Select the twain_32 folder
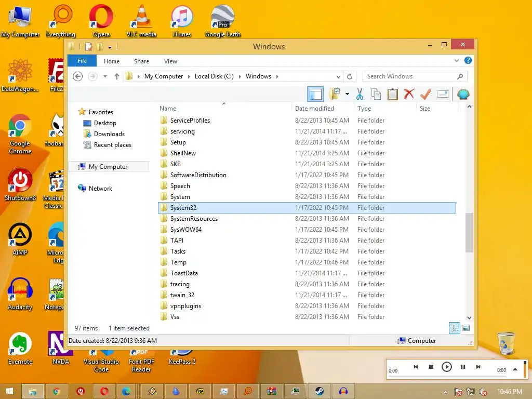Image resolution: width=532 pixels, height=399 pixels. (307, 295)
